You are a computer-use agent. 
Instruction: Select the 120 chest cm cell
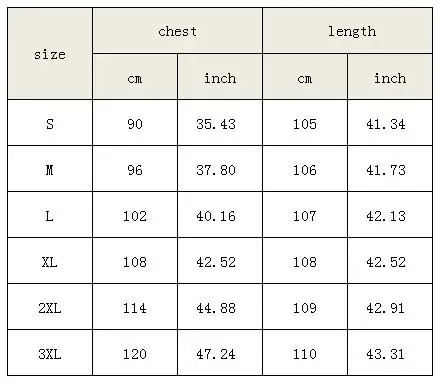click(x=135, y=353)
